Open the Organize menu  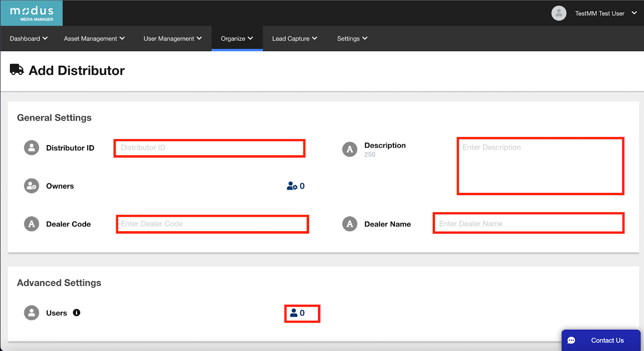tap(237, 39)
